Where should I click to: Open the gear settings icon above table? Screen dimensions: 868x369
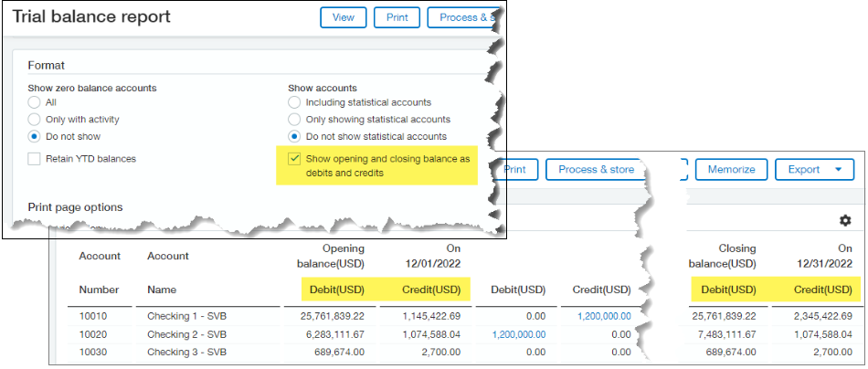click(845, 221)
